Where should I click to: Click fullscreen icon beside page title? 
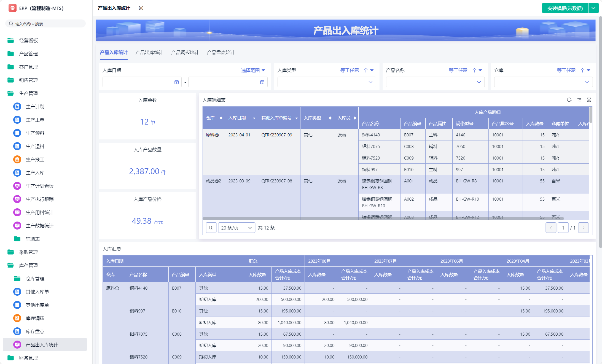coord(141,8)
